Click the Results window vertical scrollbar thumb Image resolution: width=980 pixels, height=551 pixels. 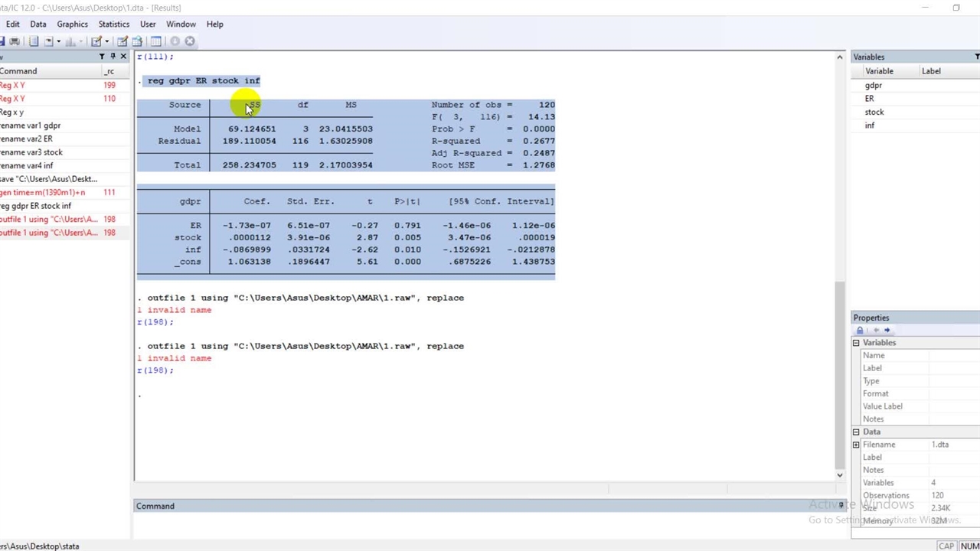coord(839,375)
